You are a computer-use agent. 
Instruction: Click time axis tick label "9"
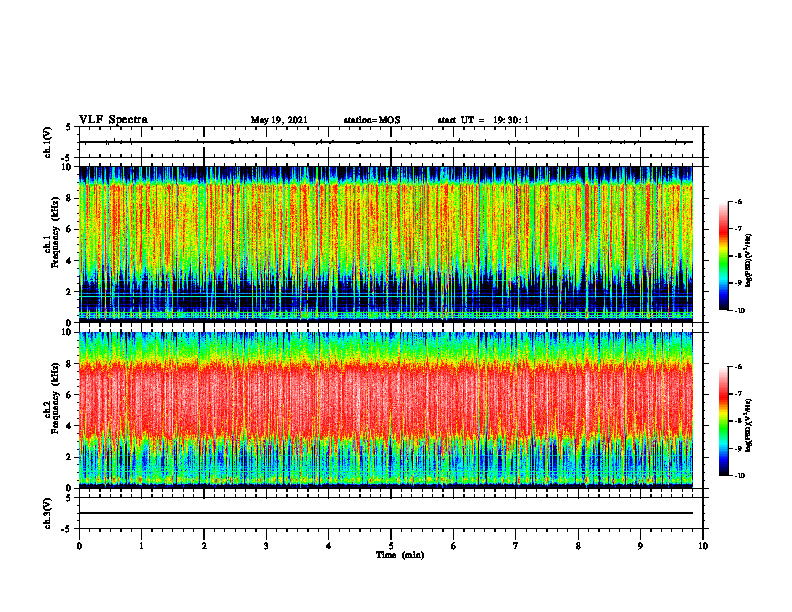point(640,546)
